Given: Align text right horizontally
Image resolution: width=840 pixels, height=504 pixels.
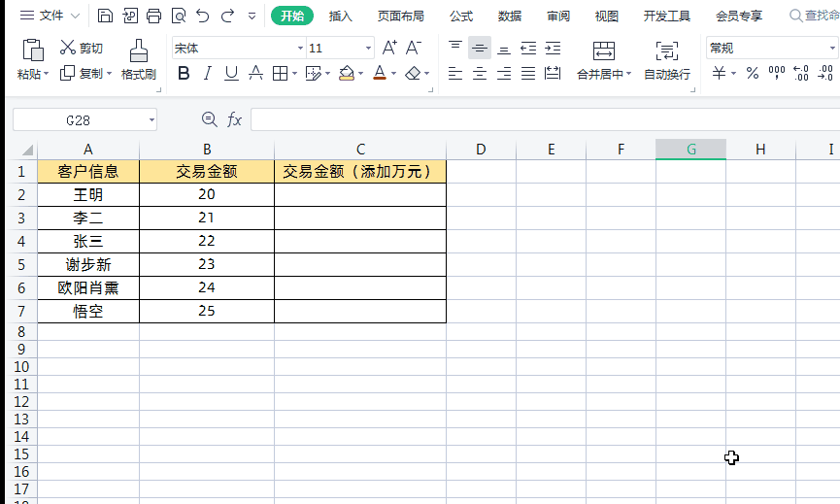Looking at the screenshot, I should point(504,73).
